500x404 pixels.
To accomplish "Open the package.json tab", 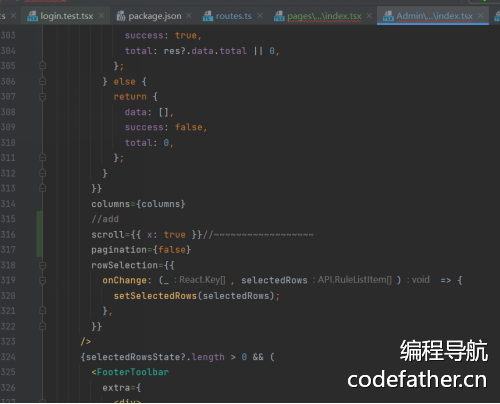I will (x=155, y=16).
